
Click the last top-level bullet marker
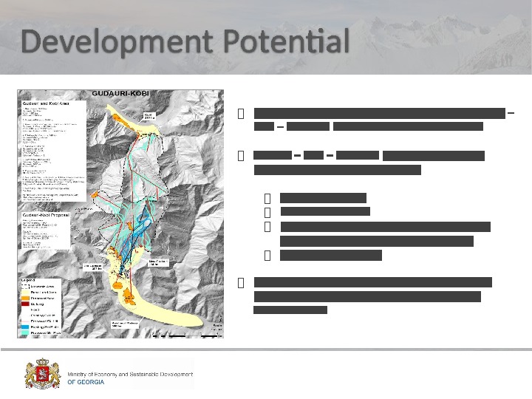click(241, 282)
